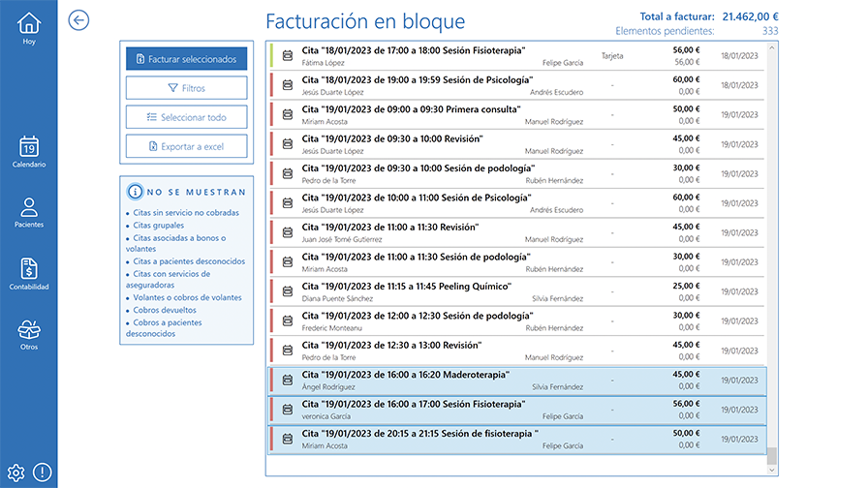The image size is (868, 488).
Task: Select the 09:30 a 10:00 Sesión de podología title
Action: click(418, 168)
